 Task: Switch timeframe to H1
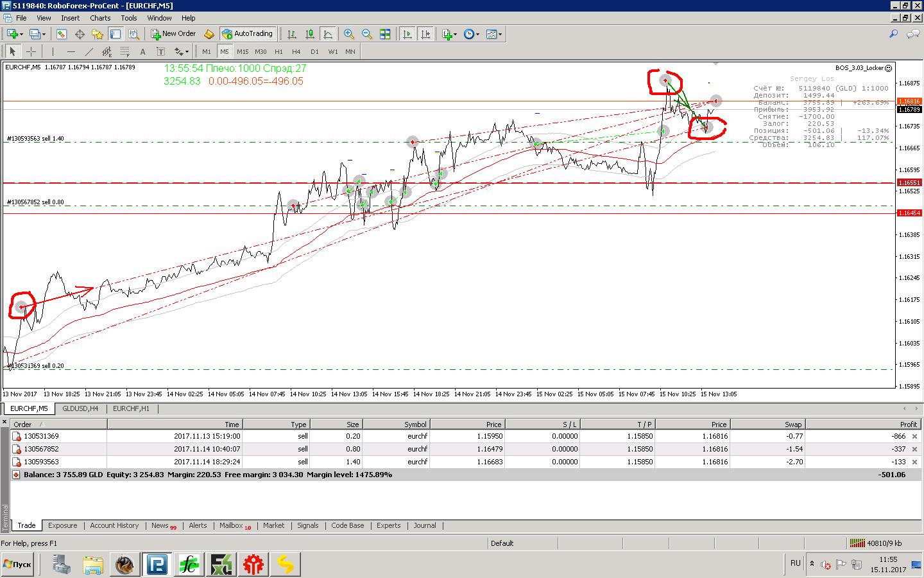click(x=278, y=51)
